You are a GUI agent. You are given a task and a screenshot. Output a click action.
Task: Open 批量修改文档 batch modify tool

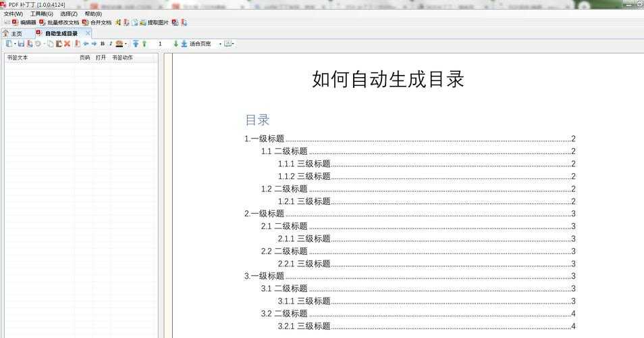tap(59, 22)
